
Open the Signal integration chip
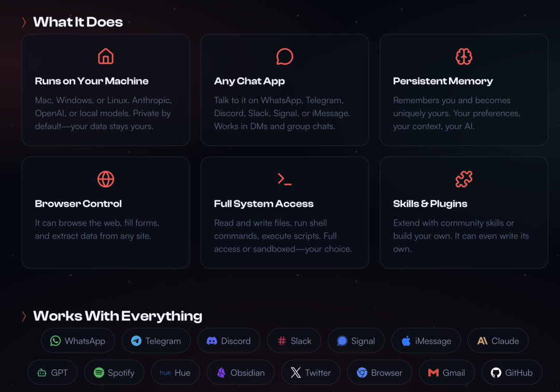356,341
